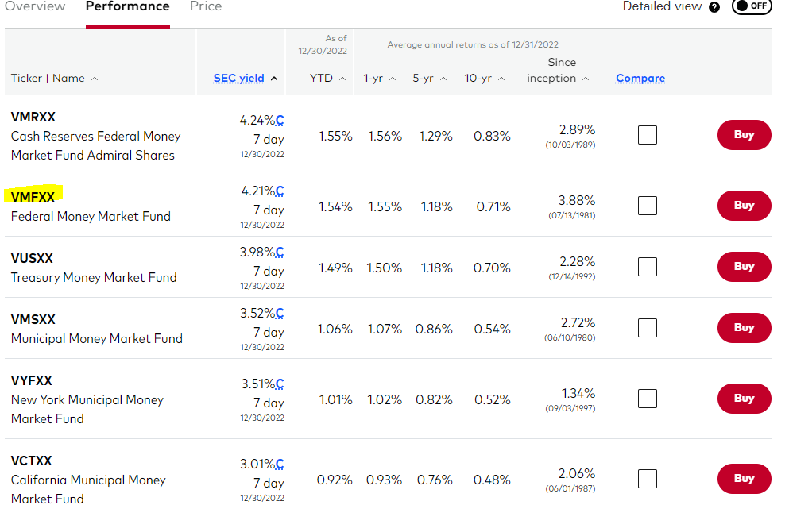Select Treasury Money Market Fund name
Viewport: 789px width, 532px height.
tap(94, 278)
